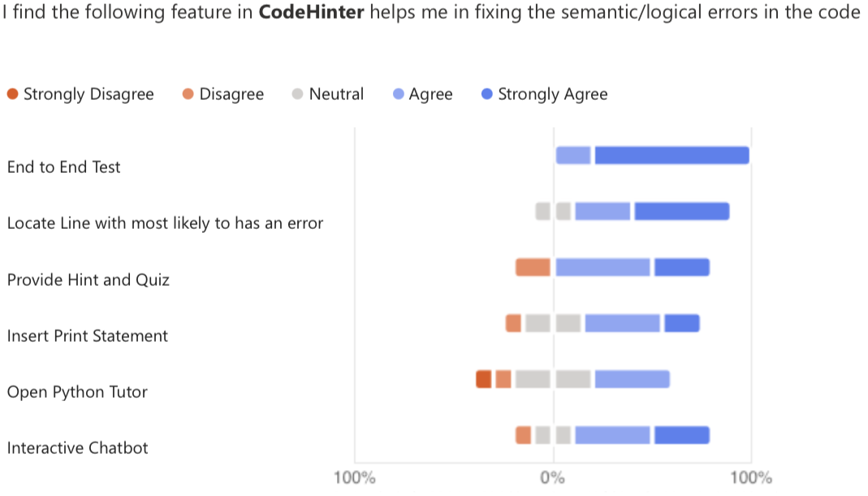The height and width of the screenshot is (496, 868).
Task: Toggle the Neutral legend label
Action: pos(336,94)
